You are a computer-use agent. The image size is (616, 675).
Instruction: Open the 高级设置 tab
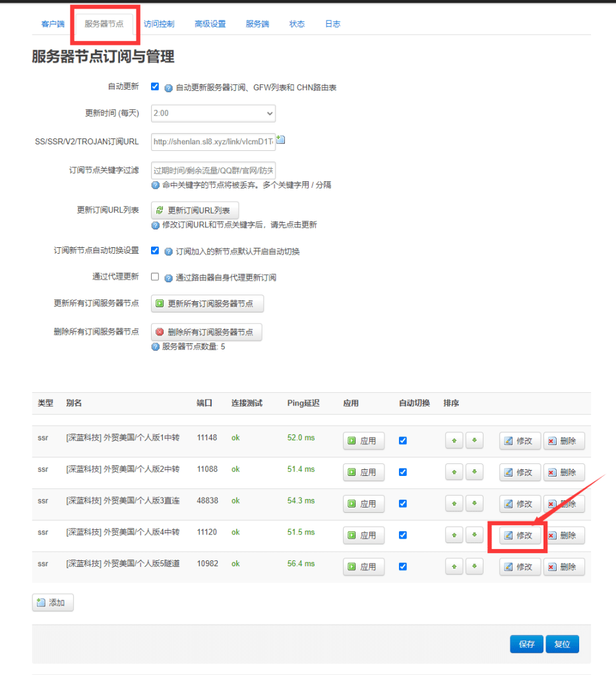210,24
